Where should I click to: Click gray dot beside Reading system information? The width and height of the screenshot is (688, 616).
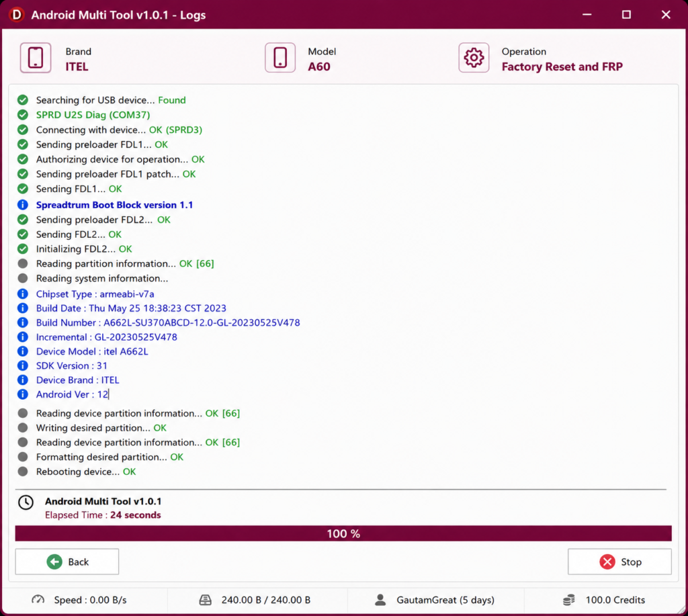click(x=23, y=278)
